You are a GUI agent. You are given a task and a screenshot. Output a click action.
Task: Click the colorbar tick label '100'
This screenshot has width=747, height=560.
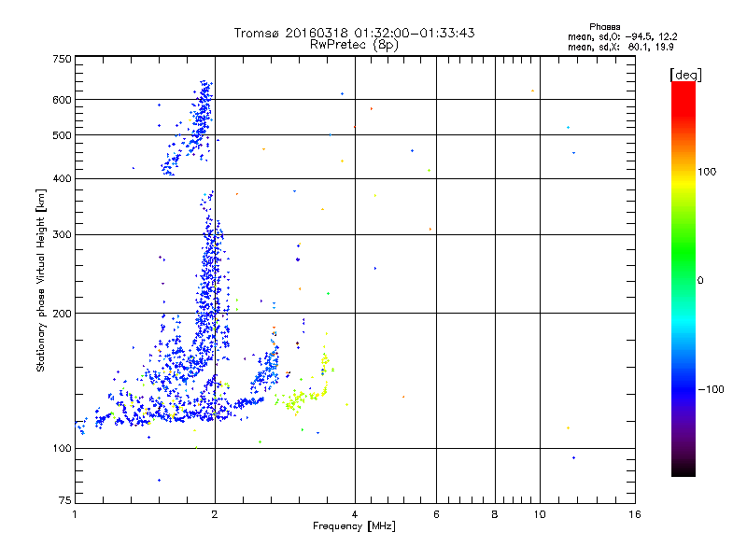click(x=707, y=172)
